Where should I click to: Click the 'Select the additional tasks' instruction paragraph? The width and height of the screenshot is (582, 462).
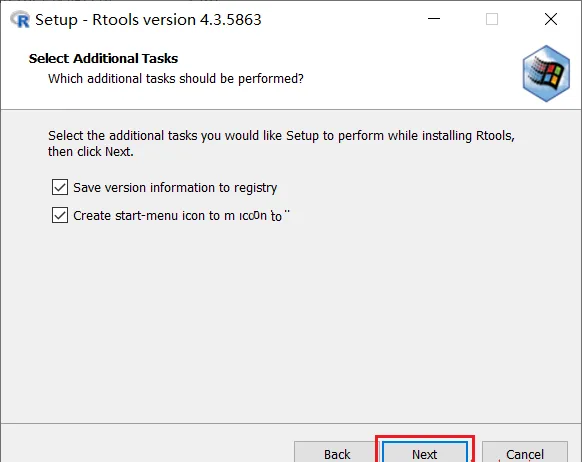281,144
